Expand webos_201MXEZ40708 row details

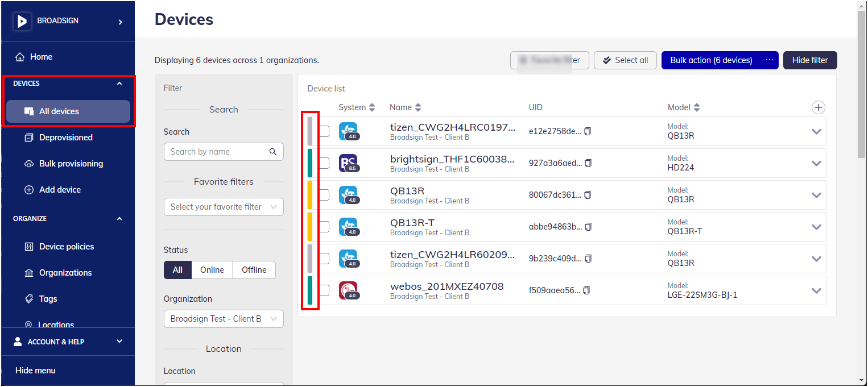click(816, 290)
